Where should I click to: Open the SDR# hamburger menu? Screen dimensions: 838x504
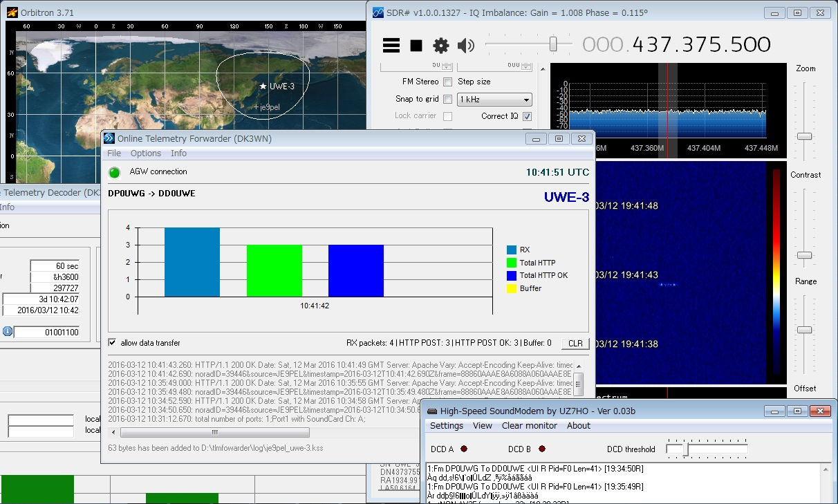(391, 46)
